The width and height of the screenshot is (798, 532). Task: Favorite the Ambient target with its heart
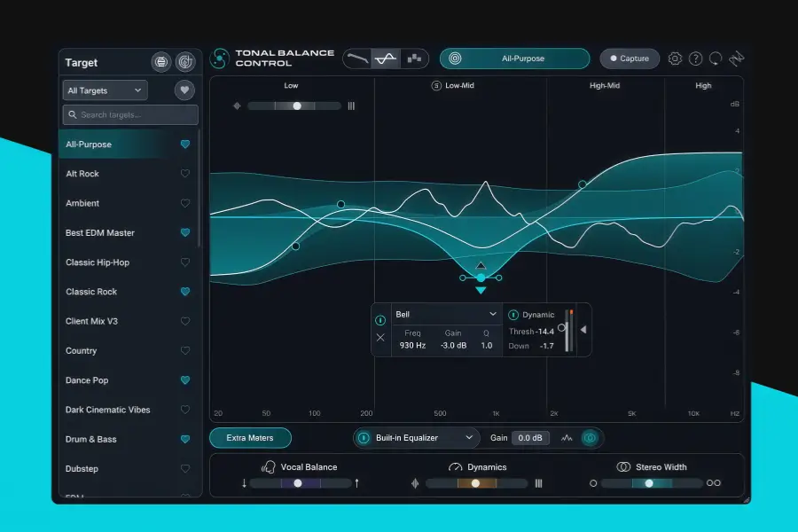186,203
